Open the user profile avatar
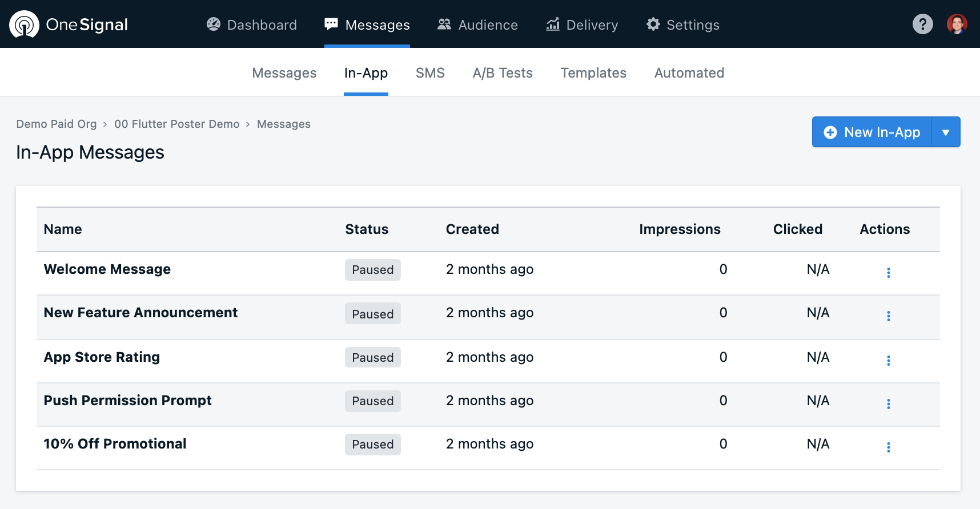The image size is (980, 509). pos(957,24)
